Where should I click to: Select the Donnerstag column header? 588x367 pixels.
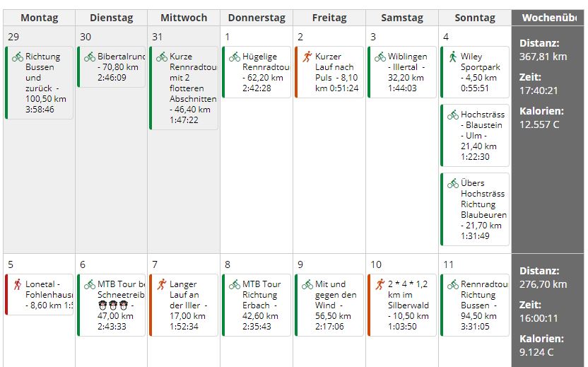click(x=256, y=18)
